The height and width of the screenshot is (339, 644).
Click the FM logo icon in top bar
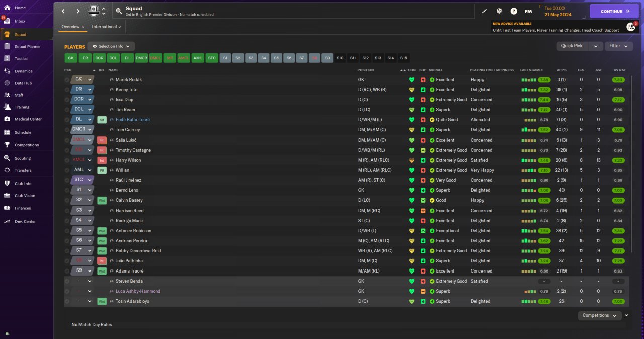[528, 11]
